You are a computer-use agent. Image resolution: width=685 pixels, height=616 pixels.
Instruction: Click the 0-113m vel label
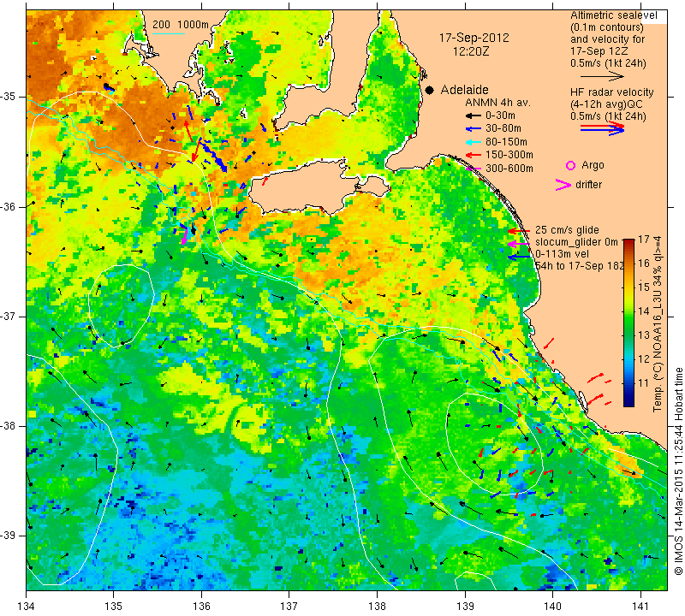[x=562, y=254]
